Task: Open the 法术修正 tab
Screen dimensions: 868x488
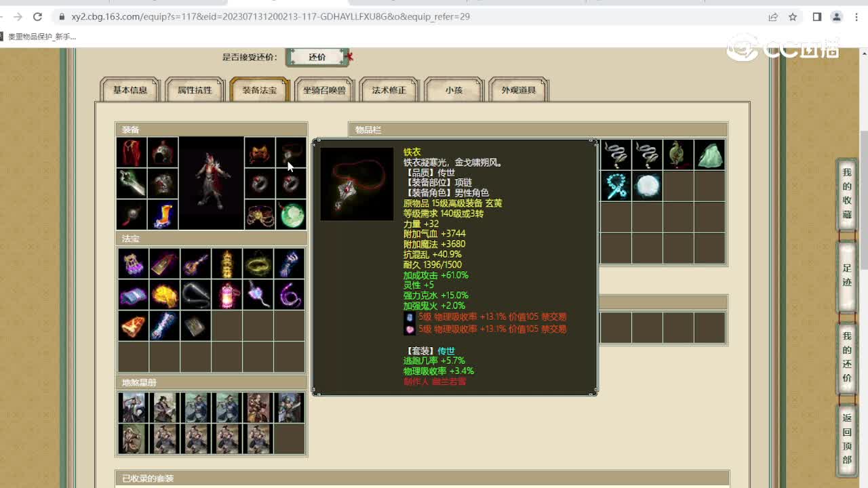Action: pyautogui.click(x=389, y=90)
